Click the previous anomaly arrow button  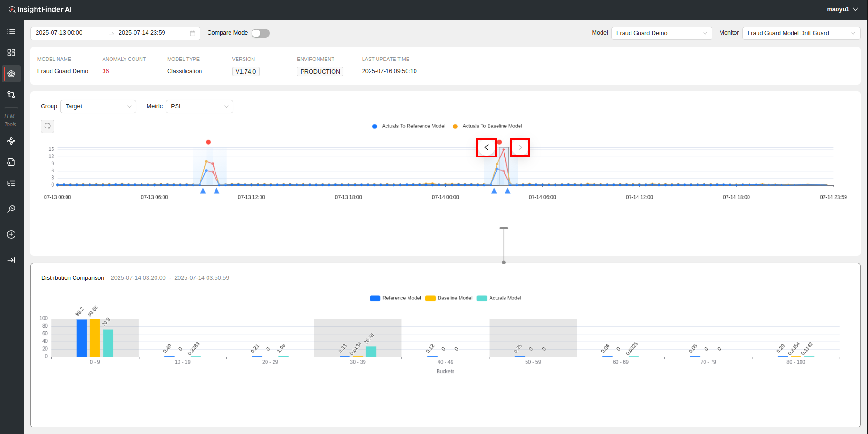pos(486,148)
